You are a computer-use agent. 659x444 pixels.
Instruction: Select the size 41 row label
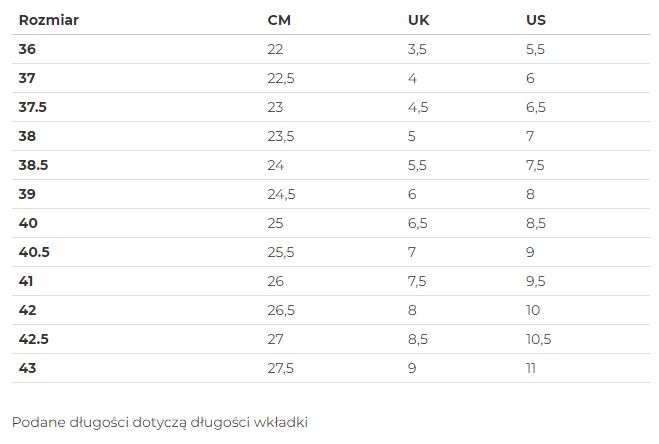pyautogui.click(x=26, y=281)
